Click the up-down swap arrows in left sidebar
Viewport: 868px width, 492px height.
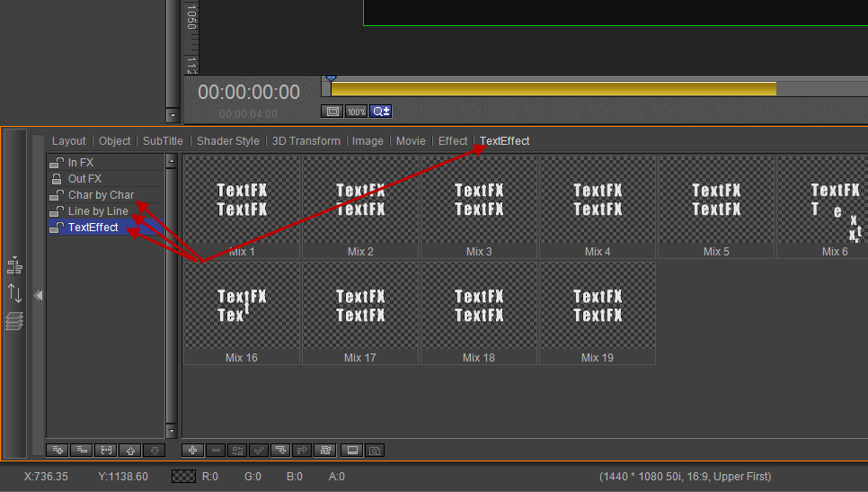[14, 292]
